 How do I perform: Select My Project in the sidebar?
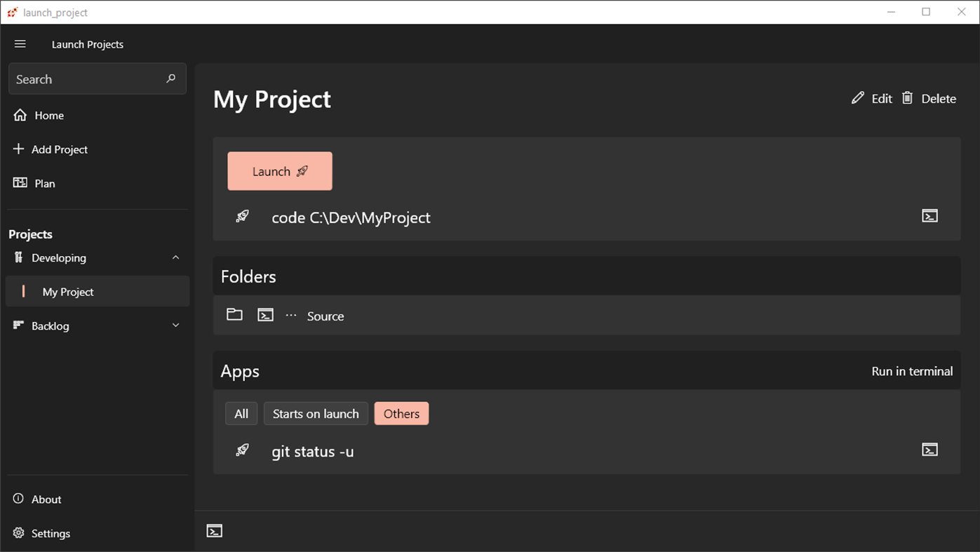click(68, 292)
